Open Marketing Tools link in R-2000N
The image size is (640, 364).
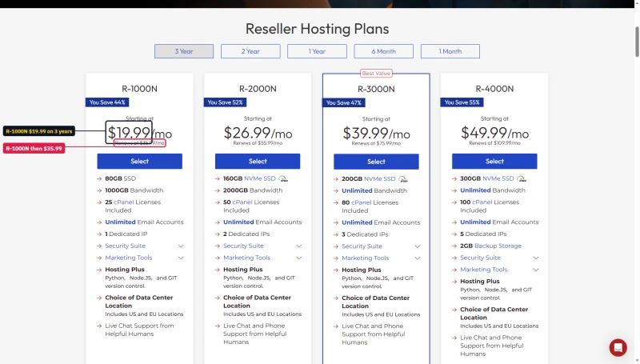click(247, 258)
